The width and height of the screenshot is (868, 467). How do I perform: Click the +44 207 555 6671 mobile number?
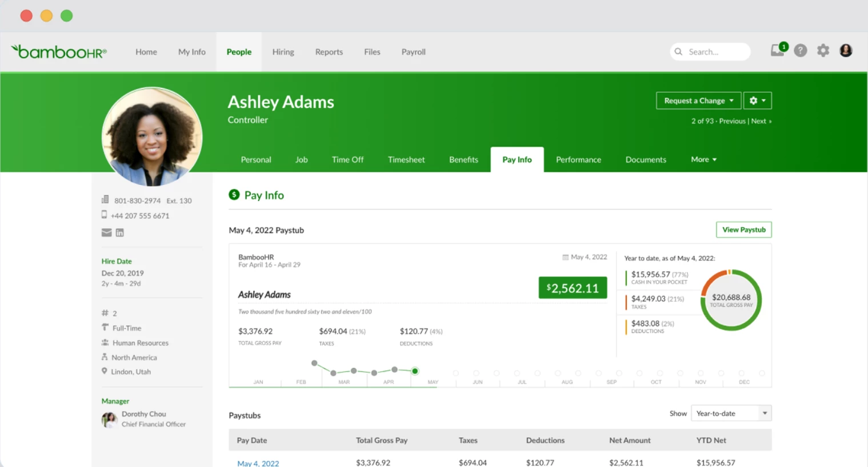click(140, 216)
